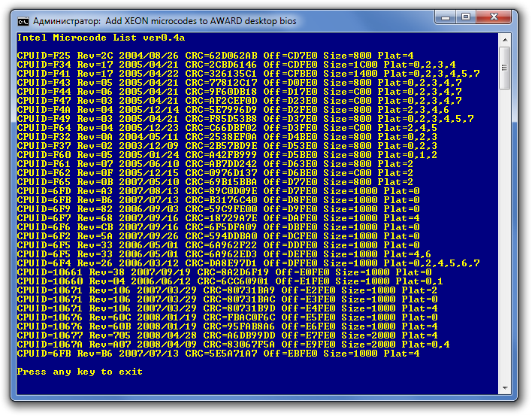Click the CPUID=6F2 Rev=5A line
This screenshot has height=416, width=532.
coord(218,236)
